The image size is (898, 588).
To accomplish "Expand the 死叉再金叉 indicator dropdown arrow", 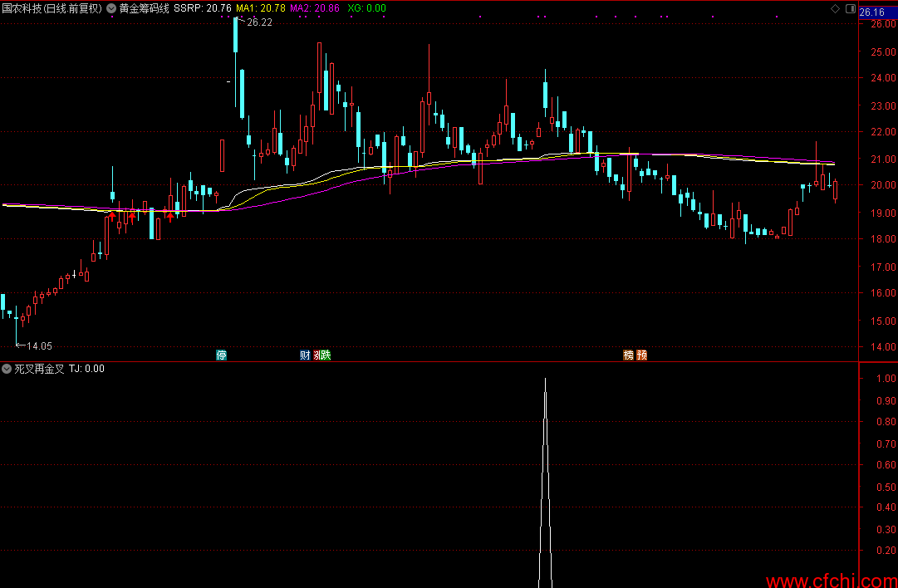I will 7,369.
